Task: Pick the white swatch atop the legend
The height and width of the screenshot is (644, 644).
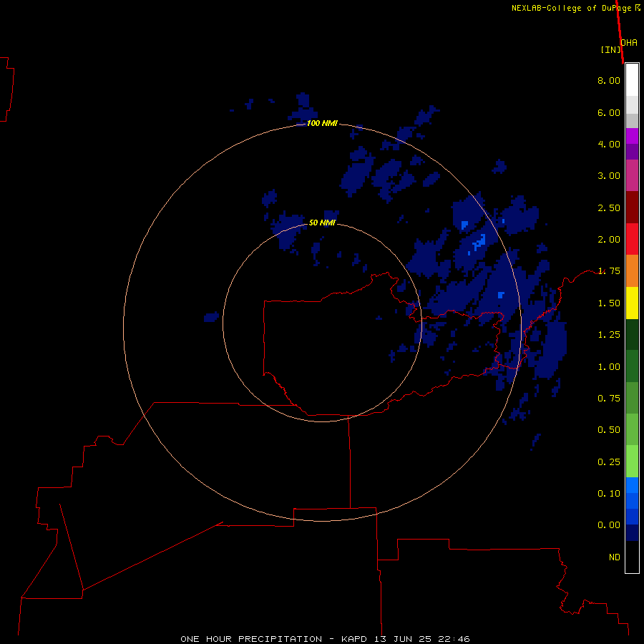Action: [632, 80]
